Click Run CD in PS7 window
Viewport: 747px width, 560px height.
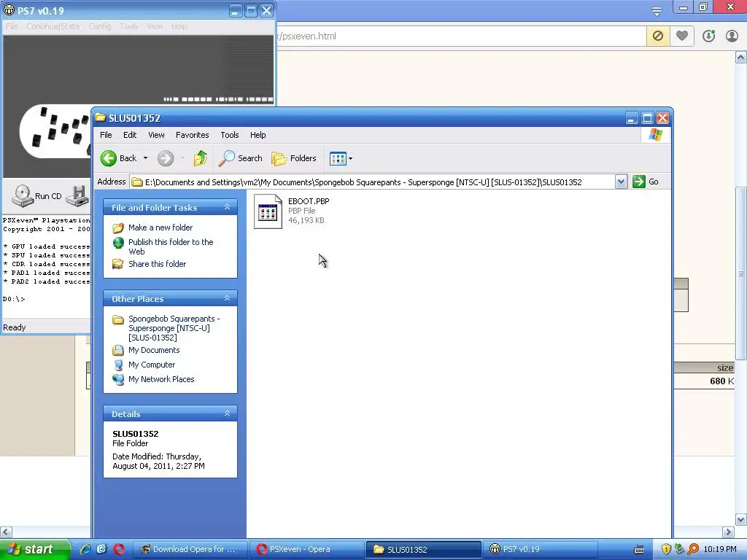coord(36,196)
